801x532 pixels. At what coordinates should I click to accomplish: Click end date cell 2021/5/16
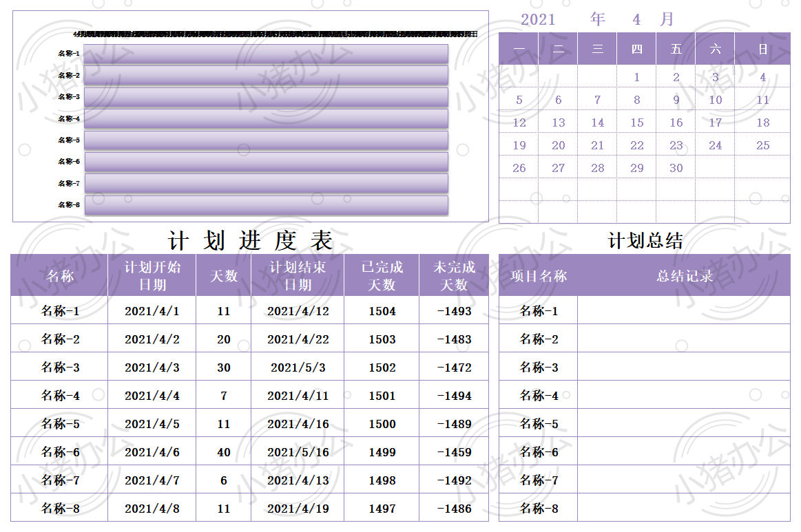point(298,452)
